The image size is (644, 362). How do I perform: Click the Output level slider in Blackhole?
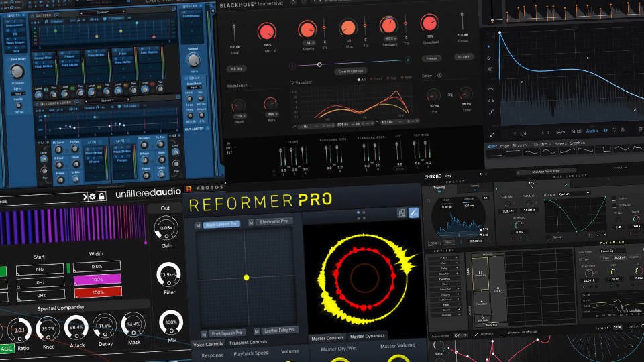pyautogui.click(x=462, y=21)
